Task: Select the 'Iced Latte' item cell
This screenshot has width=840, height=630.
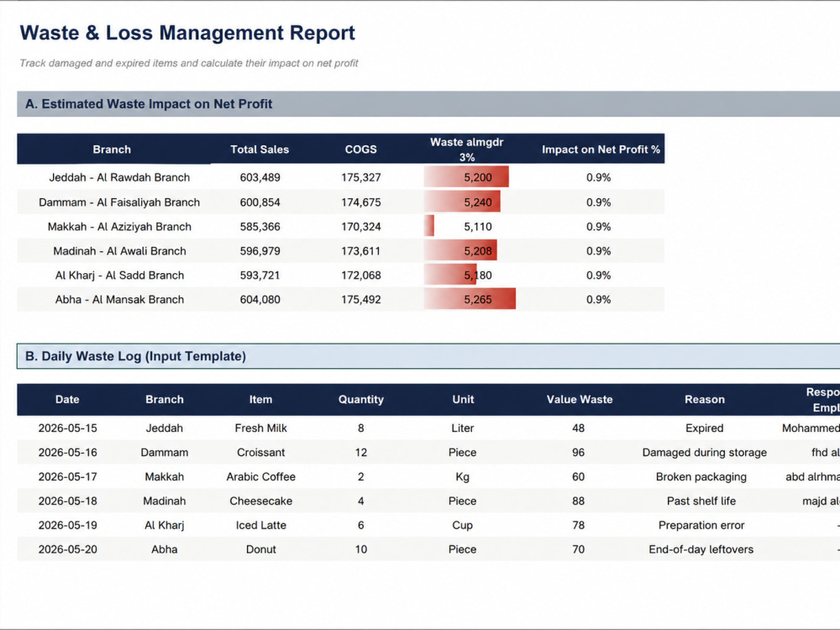Action: tap(261, 525)
